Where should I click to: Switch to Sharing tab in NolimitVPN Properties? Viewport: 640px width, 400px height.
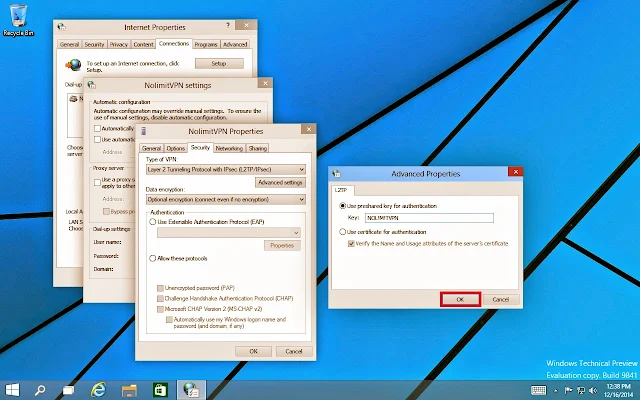(x=258, y=149)
